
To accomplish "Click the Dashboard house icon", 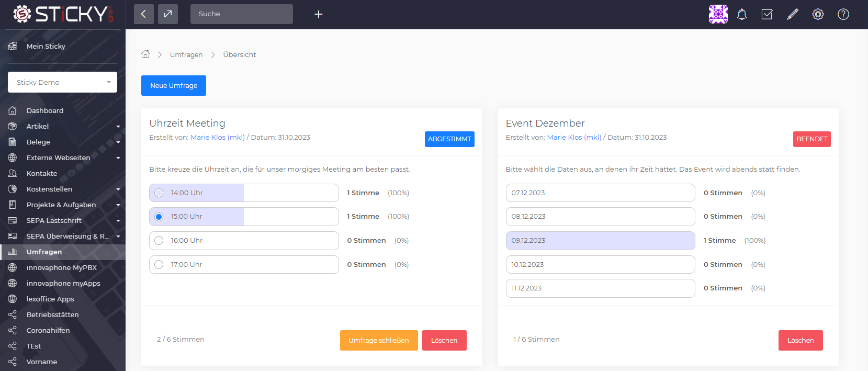I will tap(13, 110).
